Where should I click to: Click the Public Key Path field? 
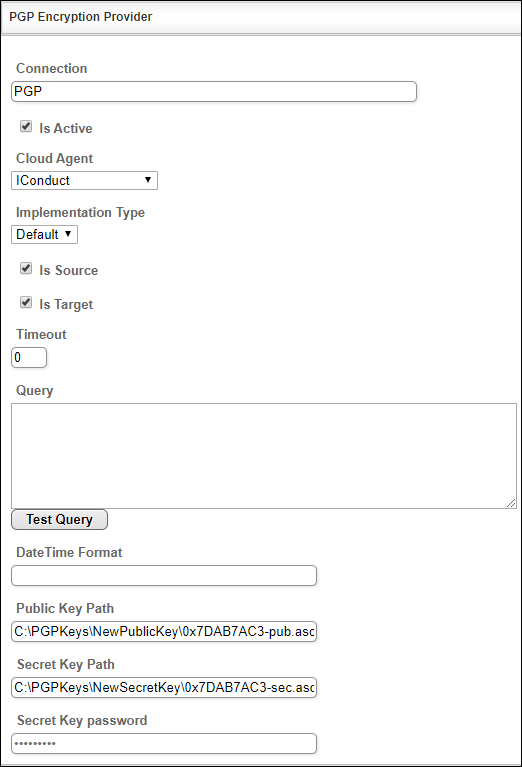[164, 632]
